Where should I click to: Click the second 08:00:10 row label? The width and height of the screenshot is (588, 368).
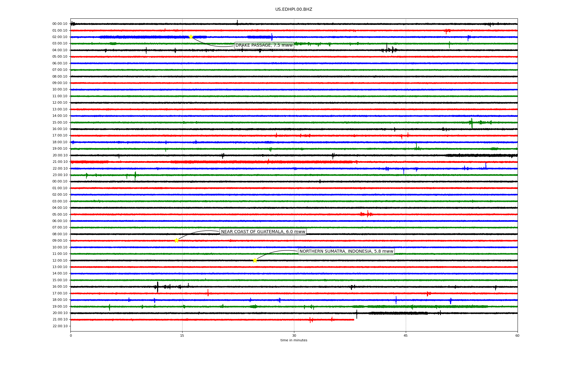(x=60, y=234)
